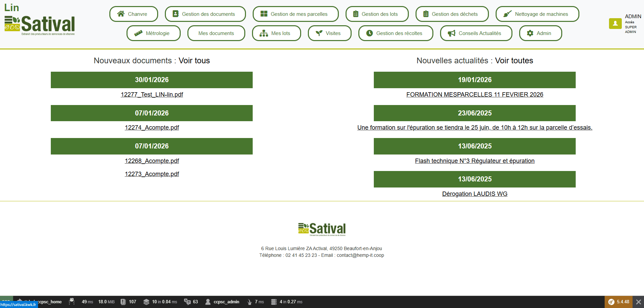644x308 pixels.
Task: Open FORMATION MESPARCELLES 11 FEVRIER 2026 news
Action: (x=475, y=95)
